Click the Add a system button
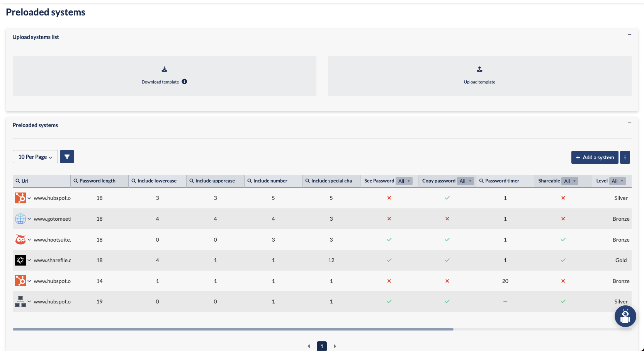The image size is (644, 351). coord(595,157)
